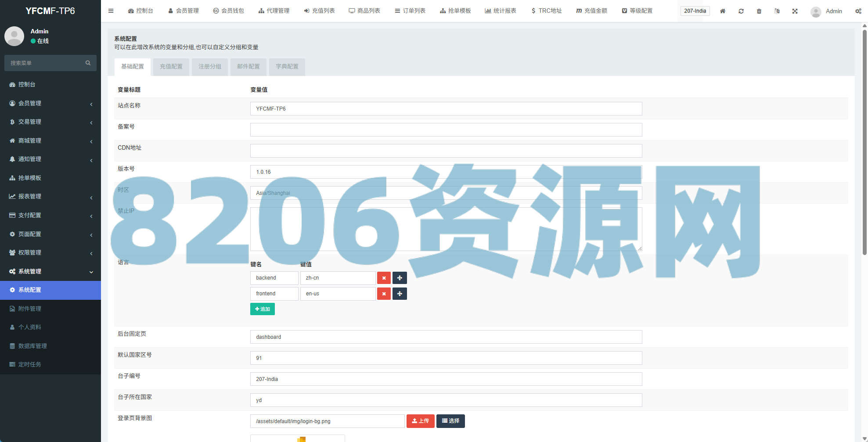This screenshot has width=868, height=442.
Task: Click move handle on frontend language row
Action: tap(400, 294)
